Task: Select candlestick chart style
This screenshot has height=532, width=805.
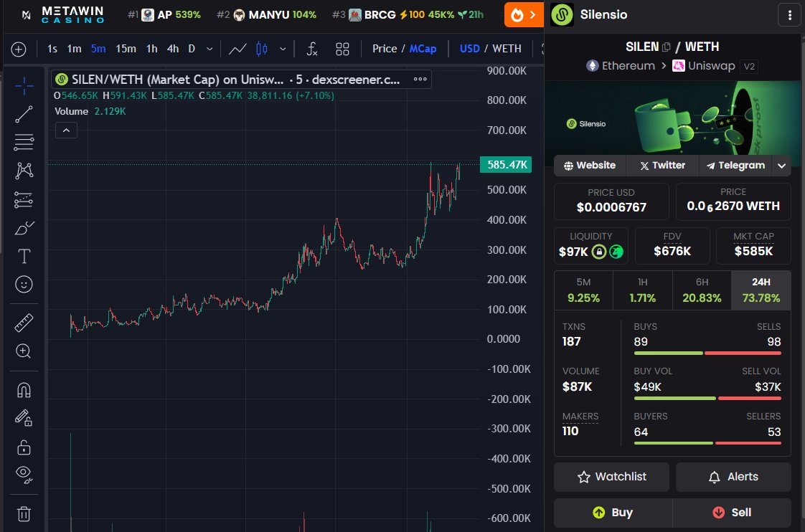Action: pyautogui.click(x=262, y=49)
